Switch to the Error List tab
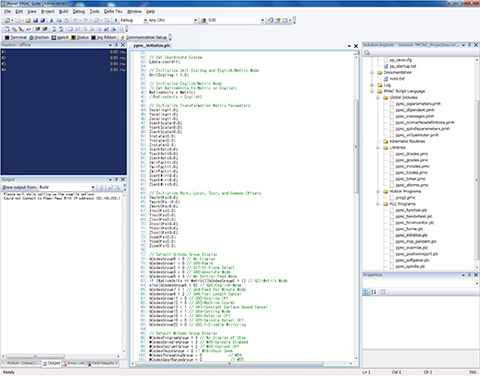 74,363
